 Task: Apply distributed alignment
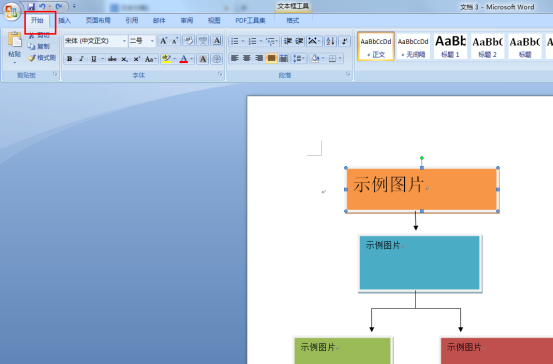click(284, 58)
